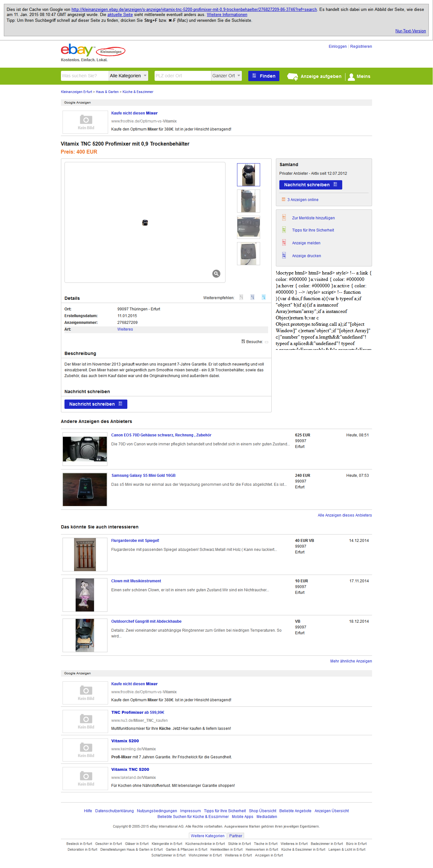
Task: Click the Meins user profile icon
Action: [351, 77]
